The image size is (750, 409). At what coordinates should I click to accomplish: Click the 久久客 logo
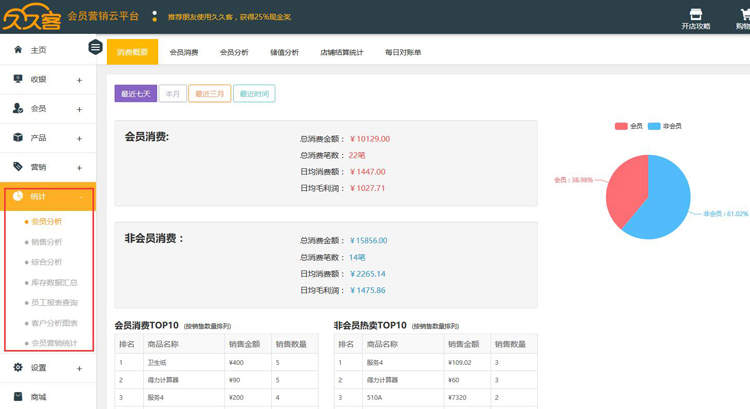point(30,17)
